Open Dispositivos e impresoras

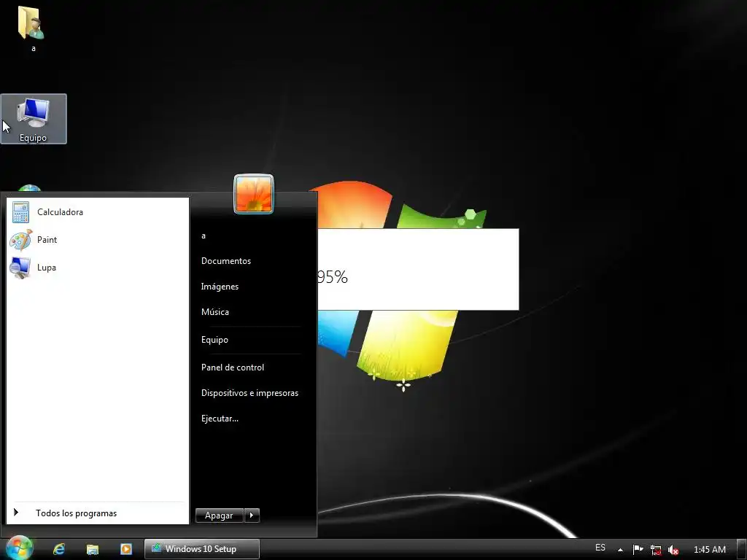249,393
